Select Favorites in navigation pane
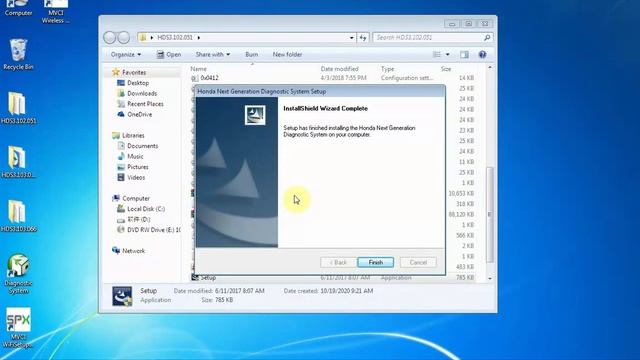 (x=134, y=72)
